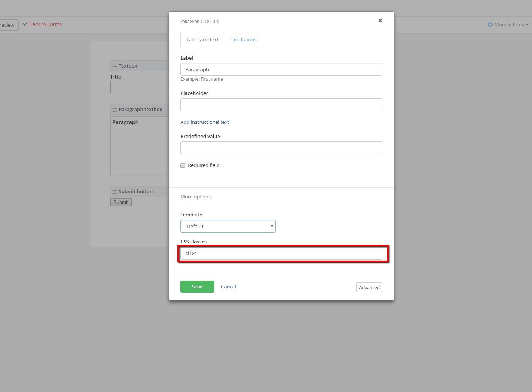Enable the Required field checkbox
Viewport: 532px width, 392px height.
[183, 165]
